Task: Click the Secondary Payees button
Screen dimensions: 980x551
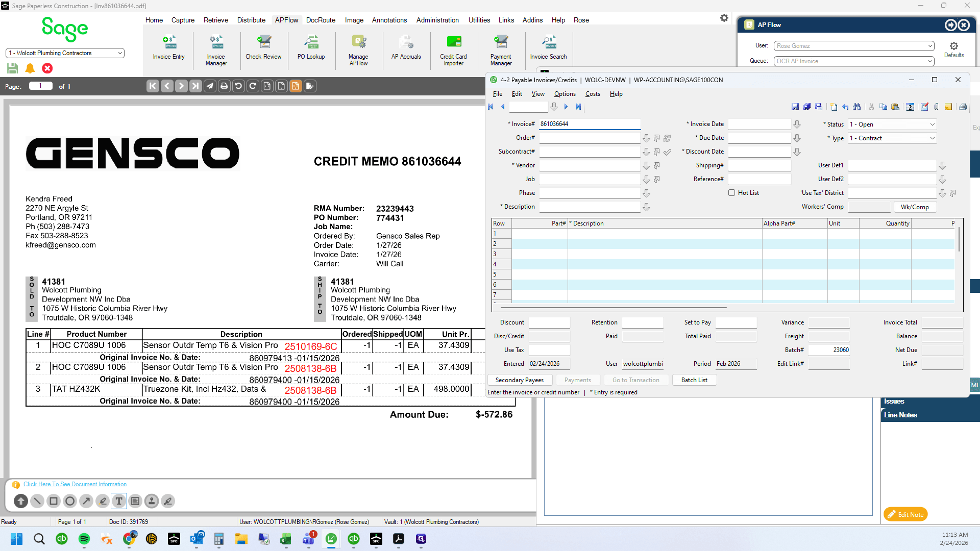Action: pyautogui.click(x=519, y=380)
